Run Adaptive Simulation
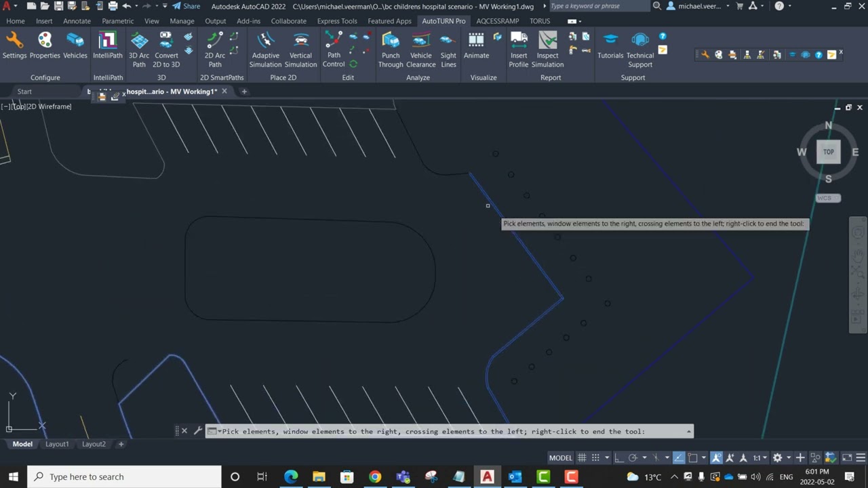 [265, 49]
